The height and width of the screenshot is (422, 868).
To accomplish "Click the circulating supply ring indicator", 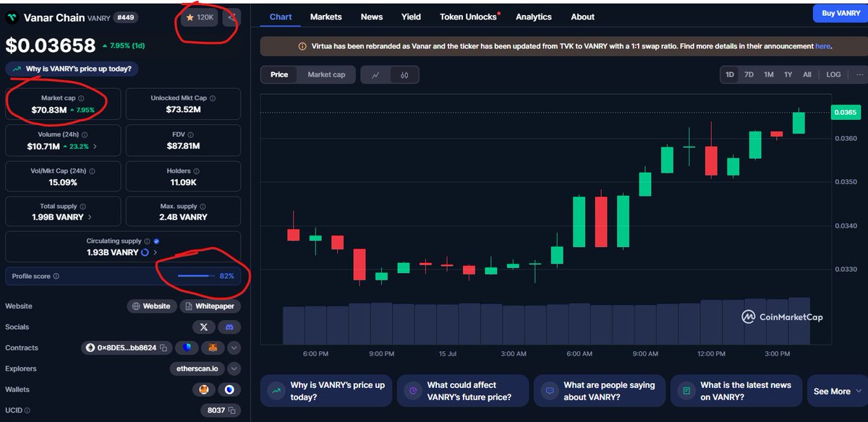I will point(145,252).
